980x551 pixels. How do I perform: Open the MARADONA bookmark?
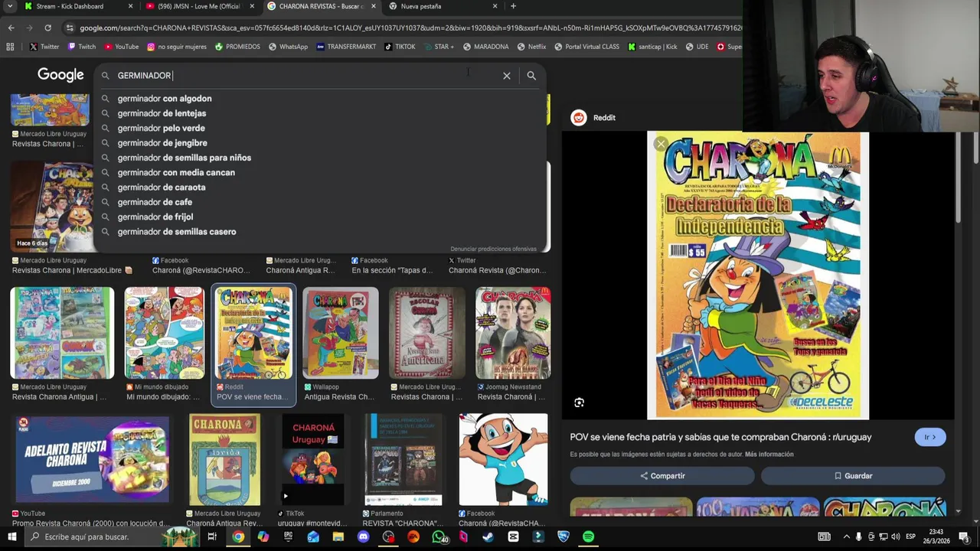point(485,47)
